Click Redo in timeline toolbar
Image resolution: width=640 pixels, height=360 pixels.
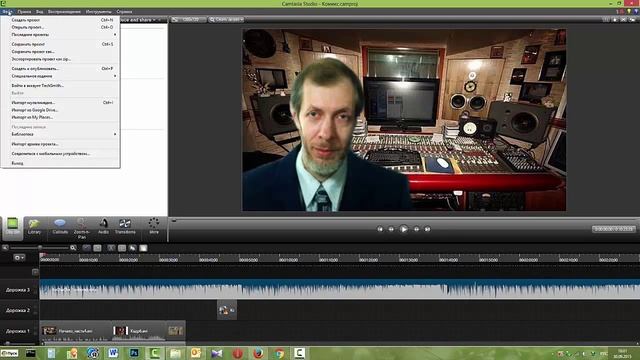click(x=97, y=248)
